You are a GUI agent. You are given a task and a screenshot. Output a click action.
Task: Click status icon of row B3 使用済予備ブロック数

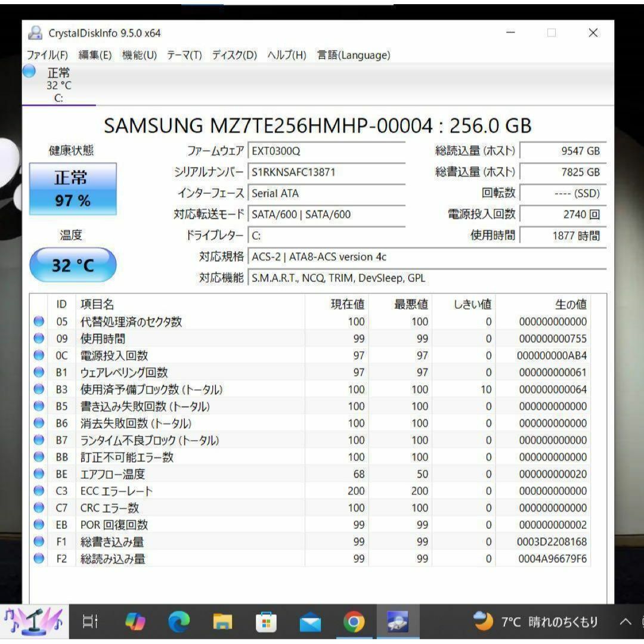click(39, 389)
